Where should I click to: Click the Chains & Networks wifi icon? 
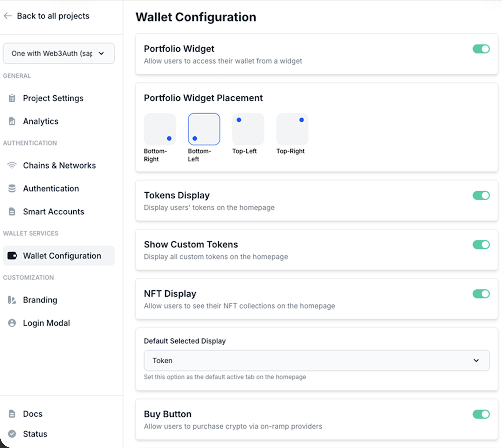11,165
